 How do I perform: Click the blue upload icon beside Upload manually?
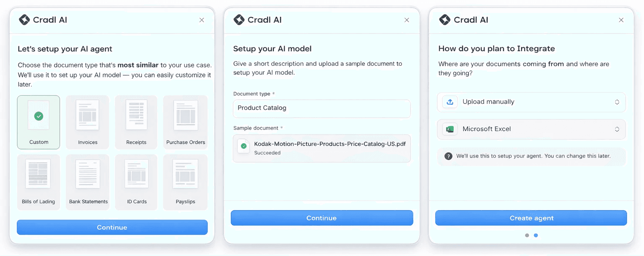[x=449, y=102]
